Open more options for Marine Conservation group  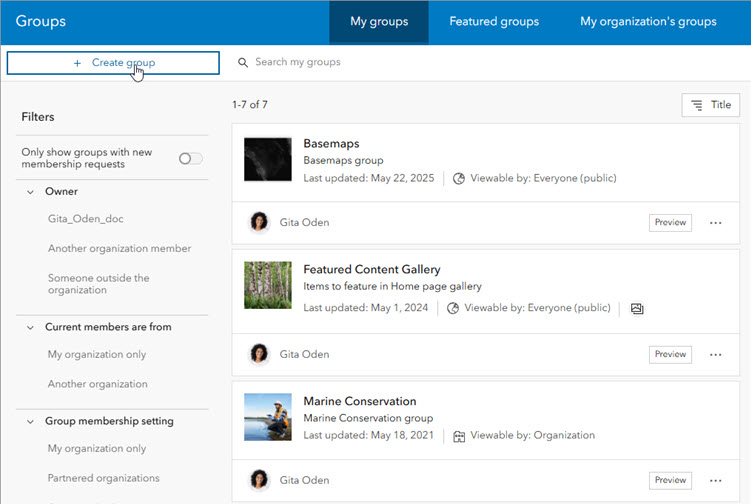coord(715,480)
